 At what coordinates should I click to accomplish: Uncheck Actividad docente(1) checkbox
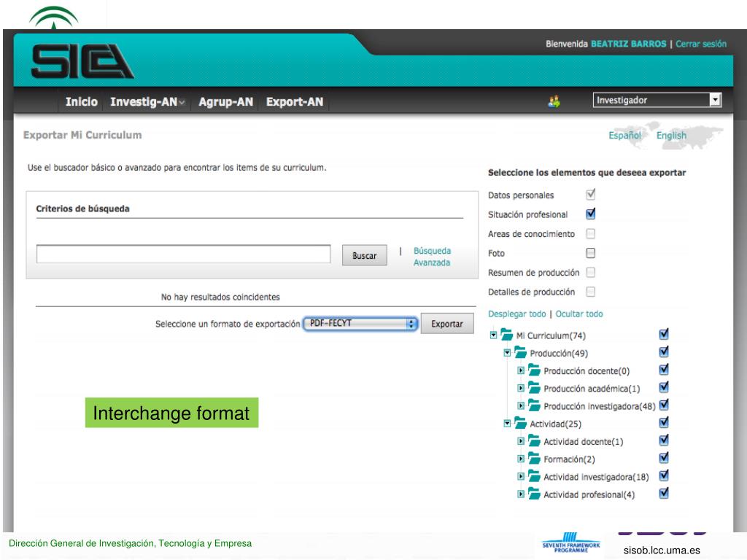[x=664, y=440]
